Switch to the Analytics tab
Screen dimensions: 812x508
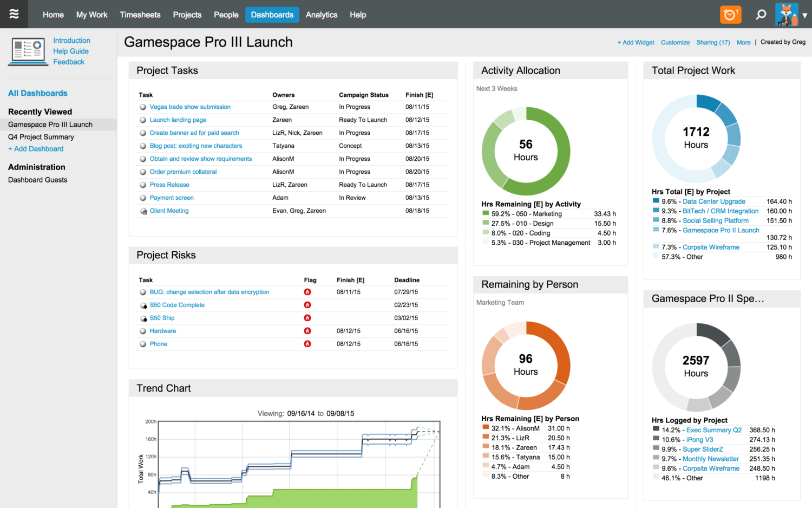point(322,15)
